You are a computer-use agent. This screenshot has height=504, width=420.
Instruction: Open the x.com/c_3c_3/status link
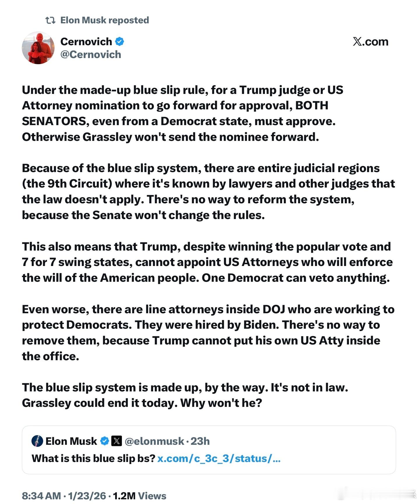tap(219, 459)
